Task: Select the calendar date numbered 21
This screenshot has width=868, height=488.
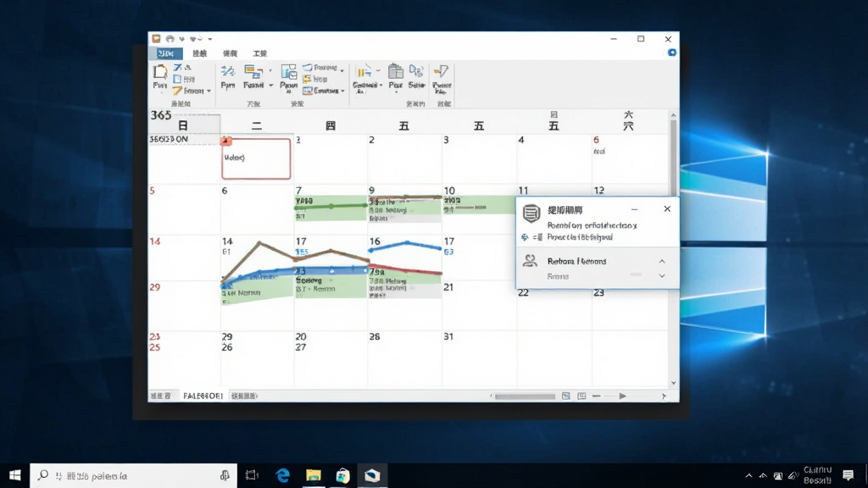Action: pyautogui.click(x=448, y=287)
